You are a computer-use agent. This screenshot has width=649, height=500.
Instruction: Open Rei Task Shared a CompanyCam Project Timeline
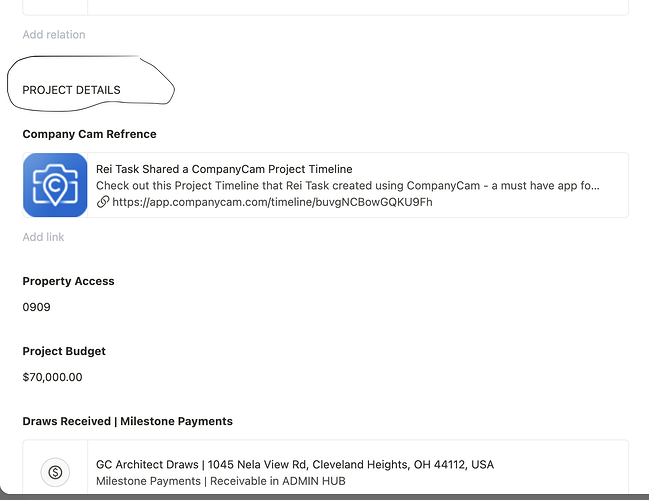[x=224, y=169]
